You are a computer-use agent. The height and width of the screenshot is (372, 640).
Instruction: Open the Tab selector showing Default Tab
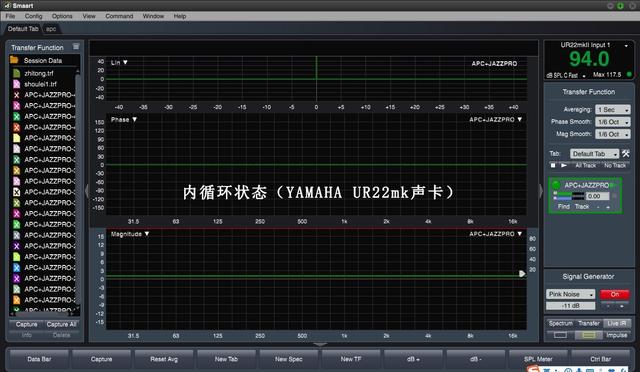tap(594, 154)
